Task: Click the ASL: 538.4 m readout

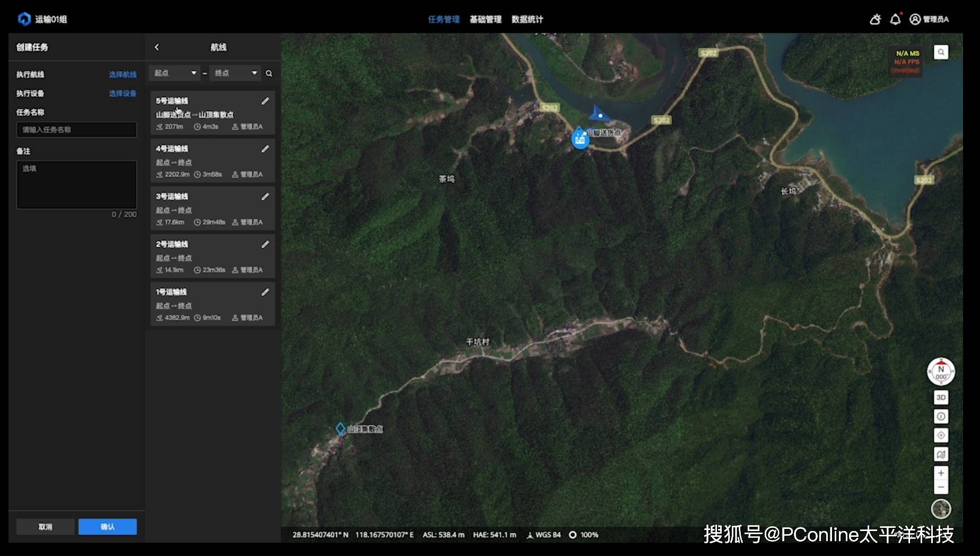Action: (443, 535)
